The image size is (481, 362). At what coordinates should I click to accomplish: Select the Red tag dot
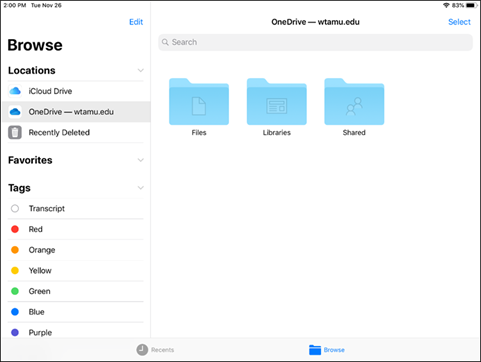pyautogui.click(x=15, y=229)
